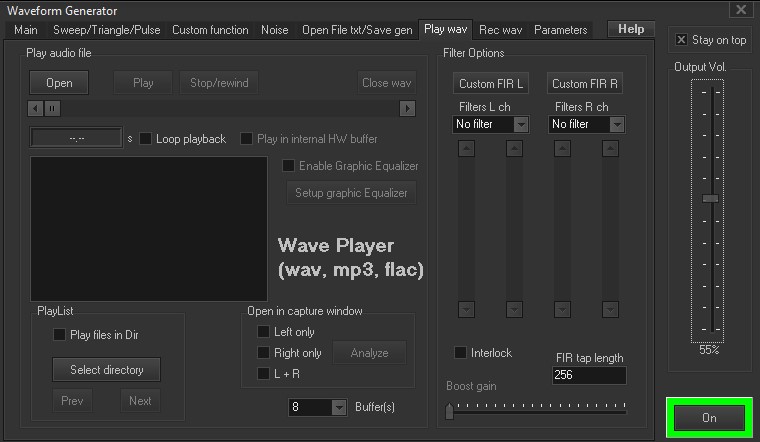The image size is (760, 442).
Task: Click the FIR tap length field
Action: coord(589,375)
